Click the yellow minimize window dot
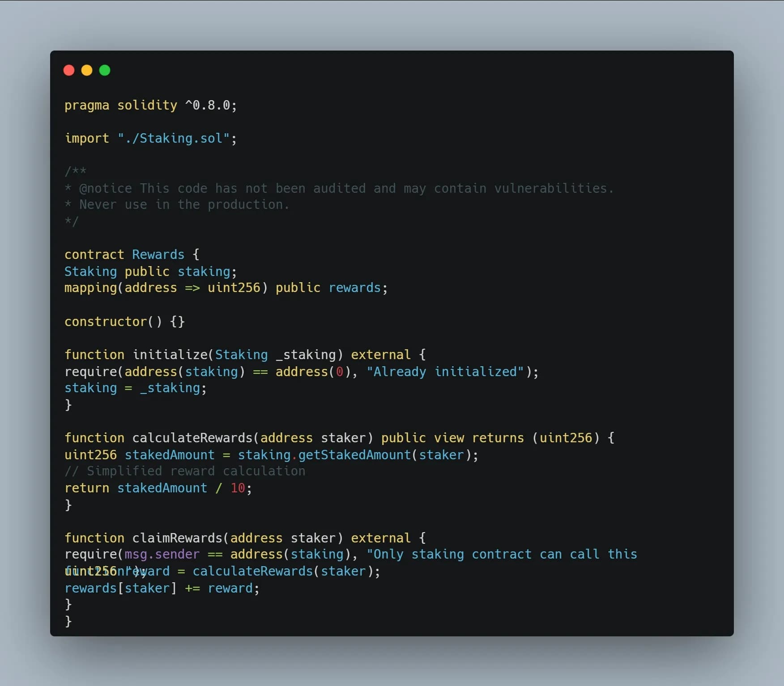The height and width of the screenshot is (686, 784). (x=87, y=70)
